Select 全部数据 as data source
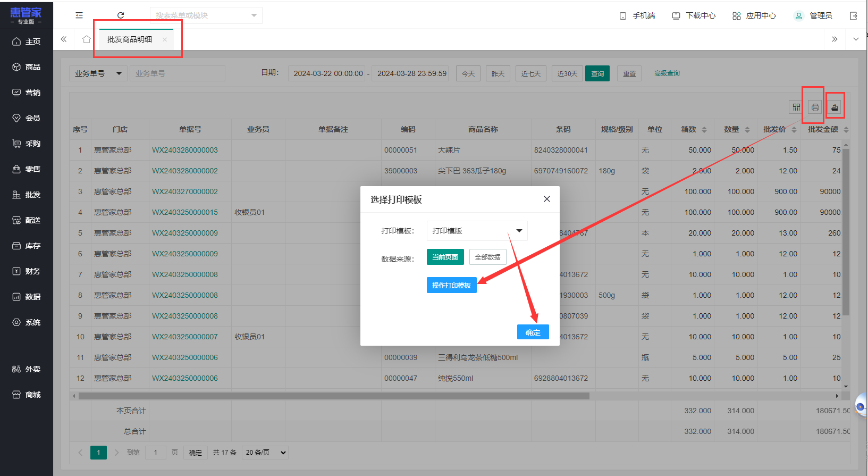The width and height of the screenshot is (868, 476). tap(487, 257)
